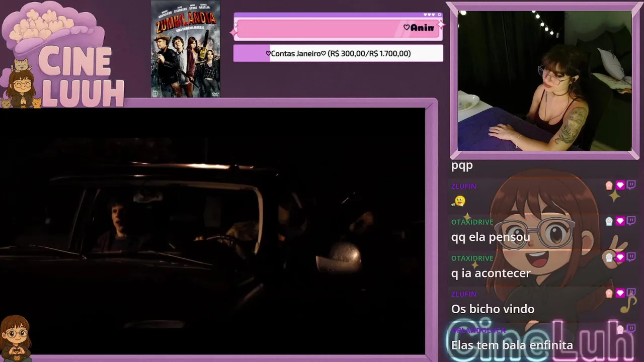
Task: Click the chat message 'qq ela pensou'
Action: point(491,237)
